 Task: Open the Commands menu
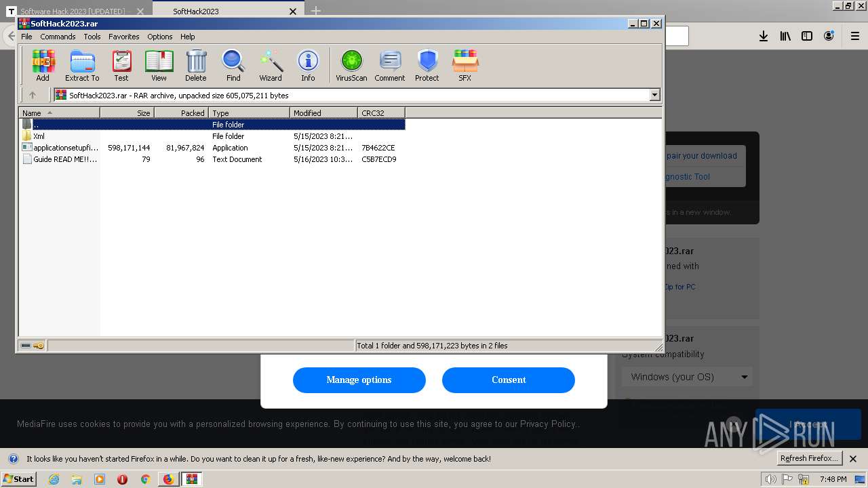point(58,37)
